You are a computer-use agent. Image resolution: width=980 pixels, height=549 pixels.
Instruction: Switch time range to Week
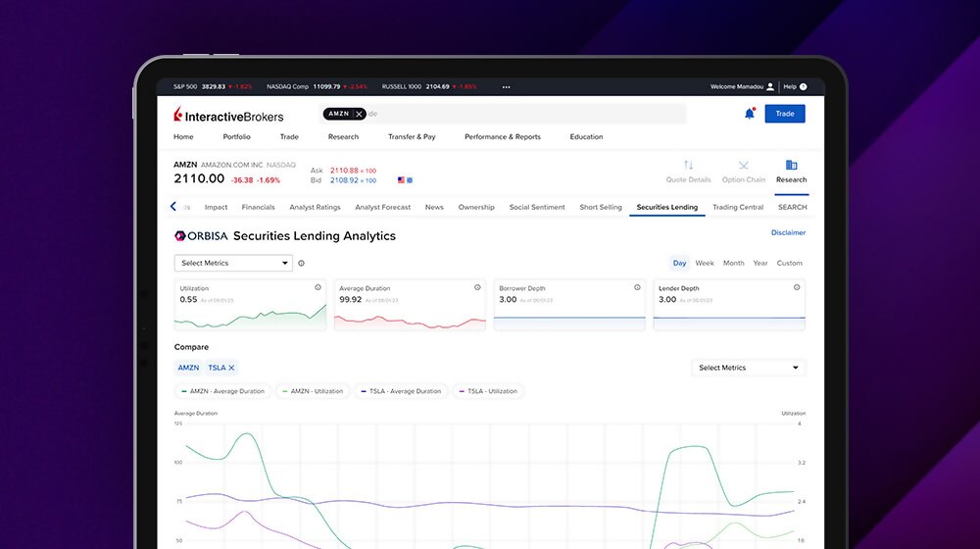point(705,263)
